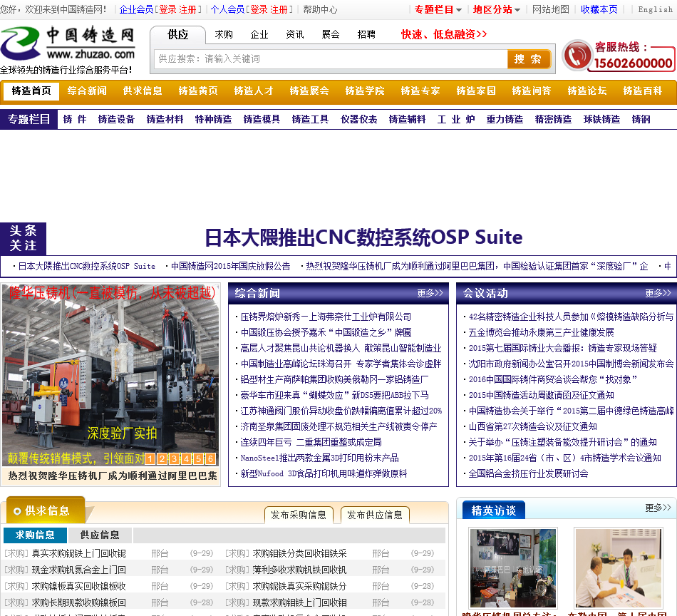Image resolution: width=677 pixels, height=616 pixels.
Task: Click 发布采购信息 button
Action: click(x=299, y=515)
